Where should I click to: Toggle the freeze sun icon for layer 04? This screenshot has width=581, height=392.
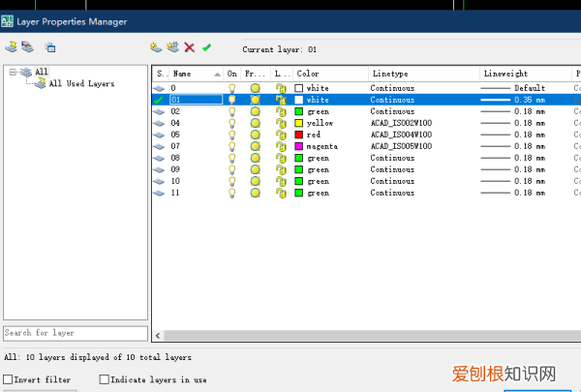tap(256, 123)
